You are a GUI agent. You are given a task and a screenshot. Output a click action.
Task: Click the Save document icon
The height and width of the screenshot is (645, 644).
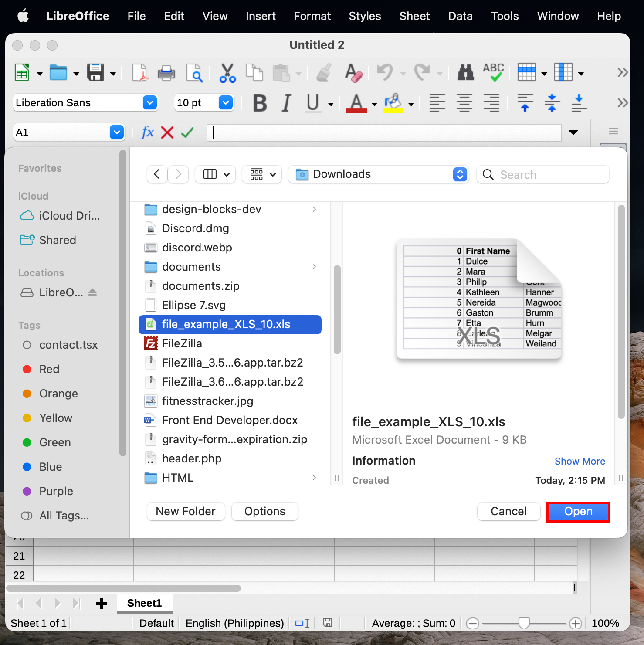pos(95,73)
